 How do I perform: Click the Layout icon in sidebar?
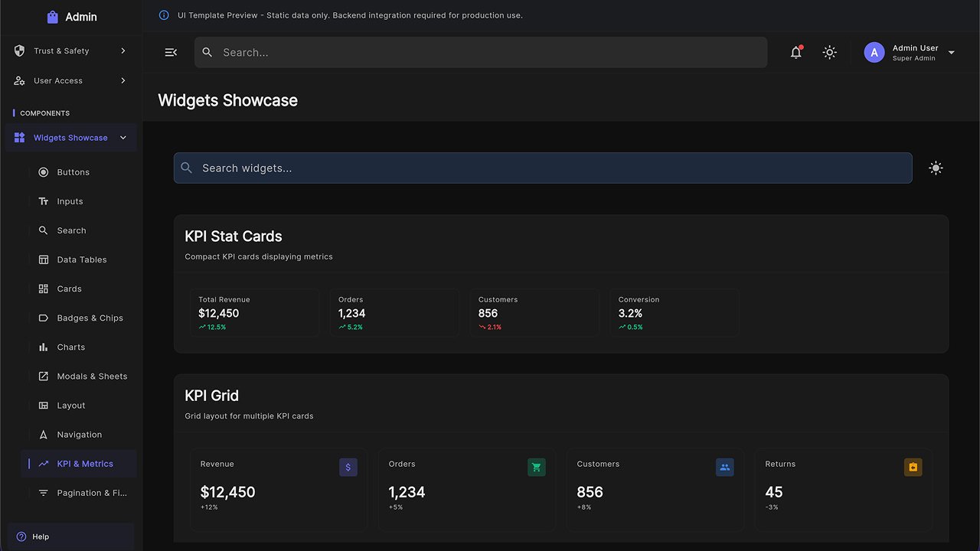pyautogui.click(x=44, y=405)
